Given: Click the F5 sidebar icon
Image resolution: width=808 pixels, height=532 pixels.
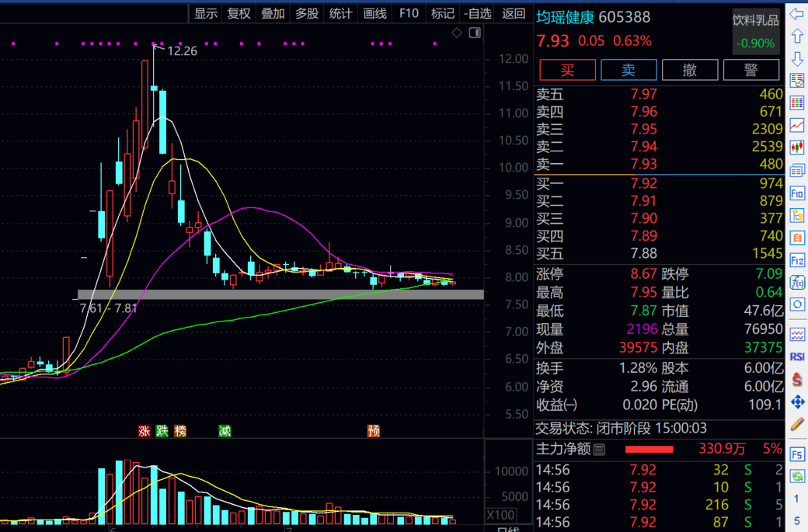Looking at the screenshot, I should (x=796, y=454).
